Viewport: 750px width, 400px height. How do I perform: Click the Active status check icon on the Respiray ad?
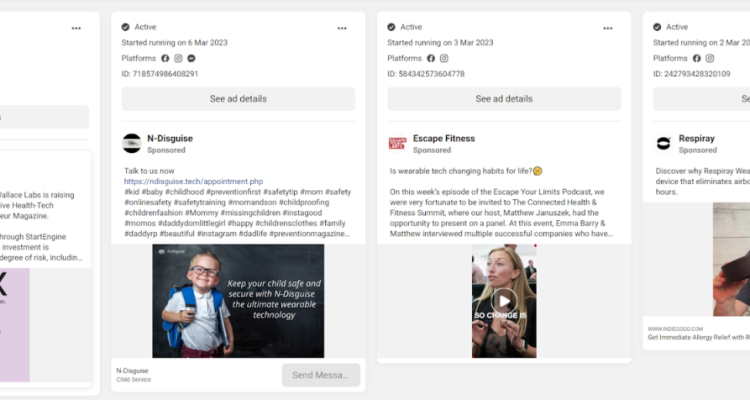coord(657,27)
